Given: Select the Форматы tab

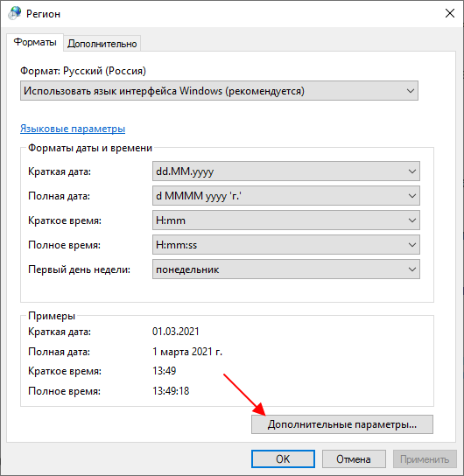Looking at the screenshot, I should click(35, 42).
